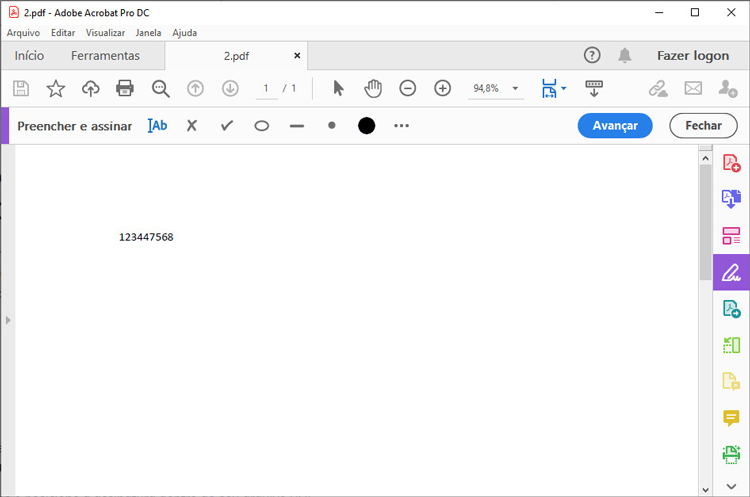Open fit page options dropdown arrow
This screenshot has height=497, width=750.
click(563, 88)
